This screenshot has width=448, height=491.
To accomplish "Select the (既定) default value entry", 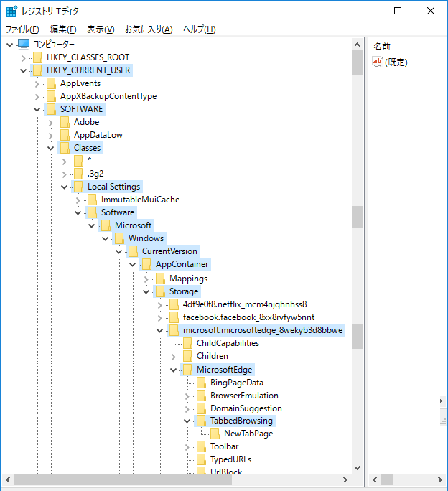I will (x=396, y=62).
